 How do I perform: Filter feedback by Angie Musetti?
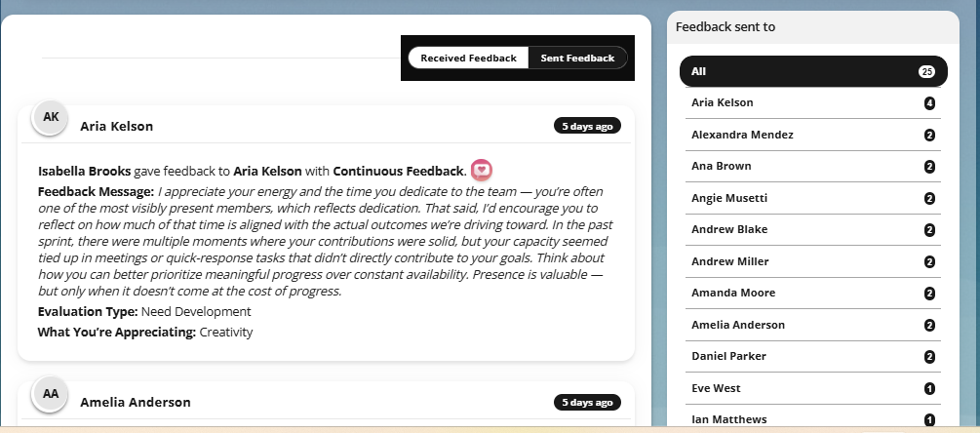click(813, 198)
